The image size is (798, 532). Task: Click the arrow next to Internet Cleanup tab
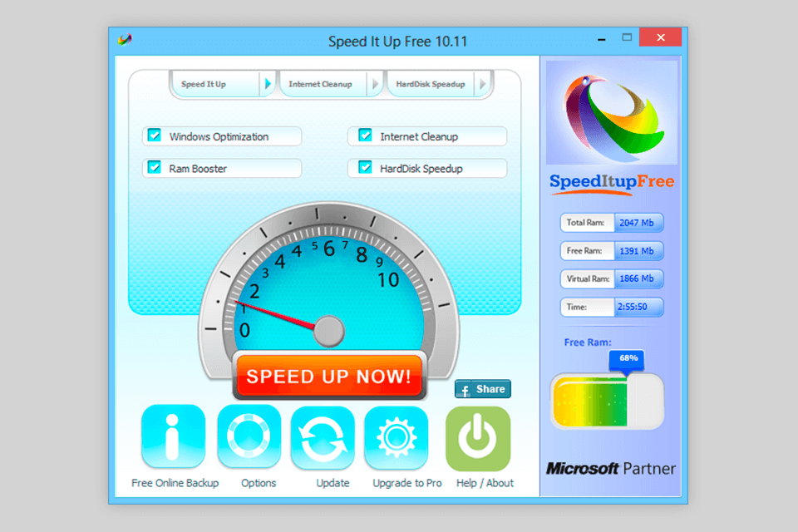pyautogui.click(x=375, y=84)
